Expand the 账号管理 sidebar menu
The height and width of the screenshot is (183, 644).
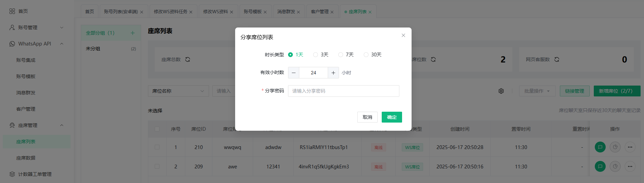point(36,28)
